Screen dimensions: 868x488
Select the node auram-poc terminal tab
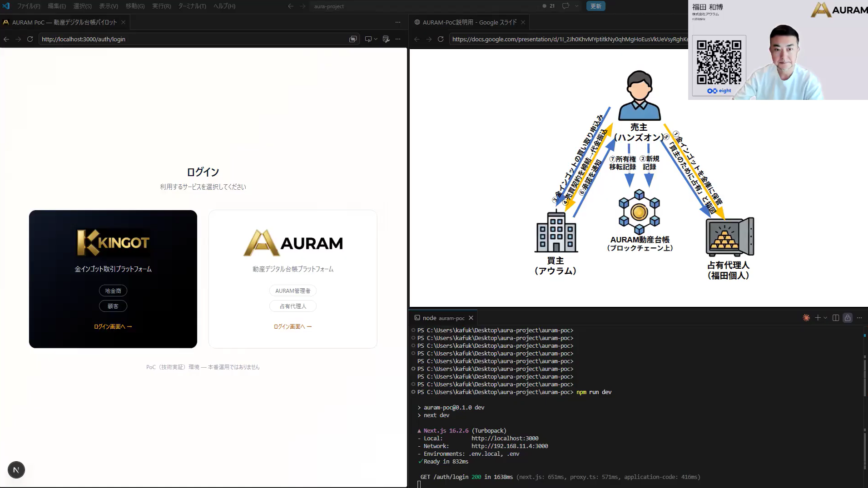(x=443, y=318)
